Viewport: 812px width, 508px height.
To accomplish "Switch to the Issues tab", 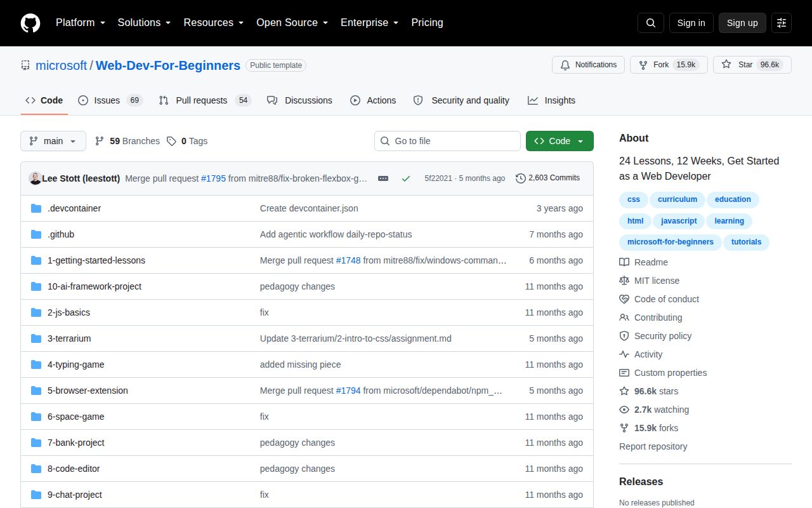I will tap(110, 100).
